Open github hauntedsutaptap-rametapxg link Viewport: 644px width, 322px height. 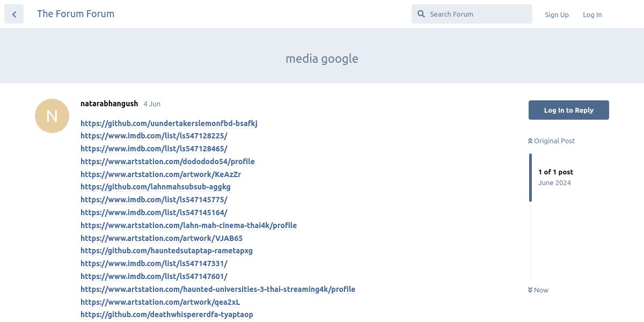[166, 251]
